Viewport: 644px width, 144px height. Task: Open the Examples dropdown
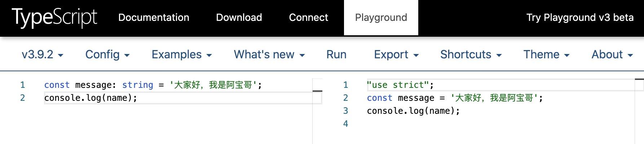point(181,54)
